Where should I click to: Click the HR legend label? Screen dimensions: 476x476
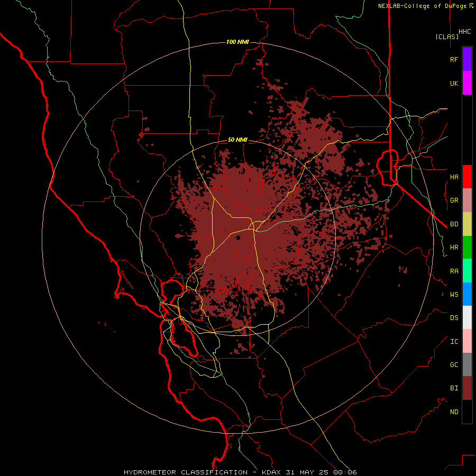point(454,248)
